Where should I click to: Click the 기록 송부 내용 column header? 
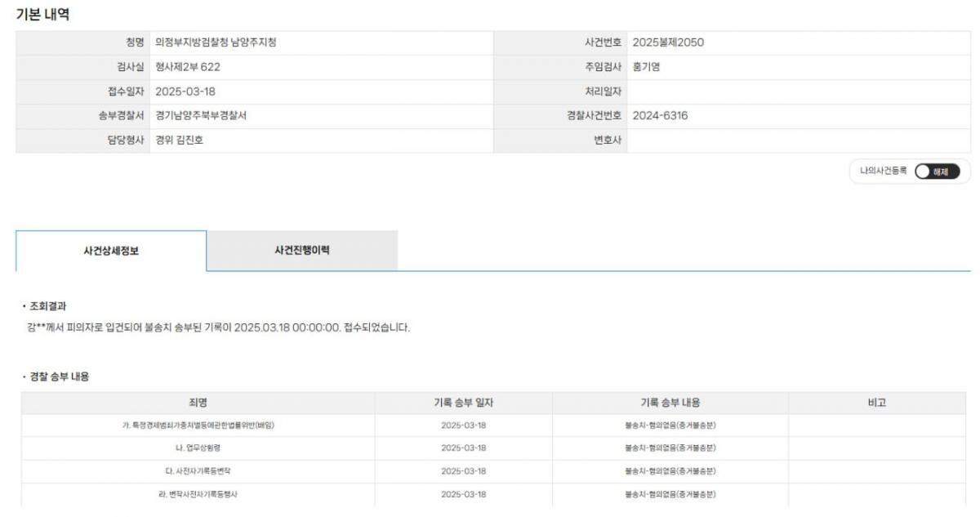point(670,403)
